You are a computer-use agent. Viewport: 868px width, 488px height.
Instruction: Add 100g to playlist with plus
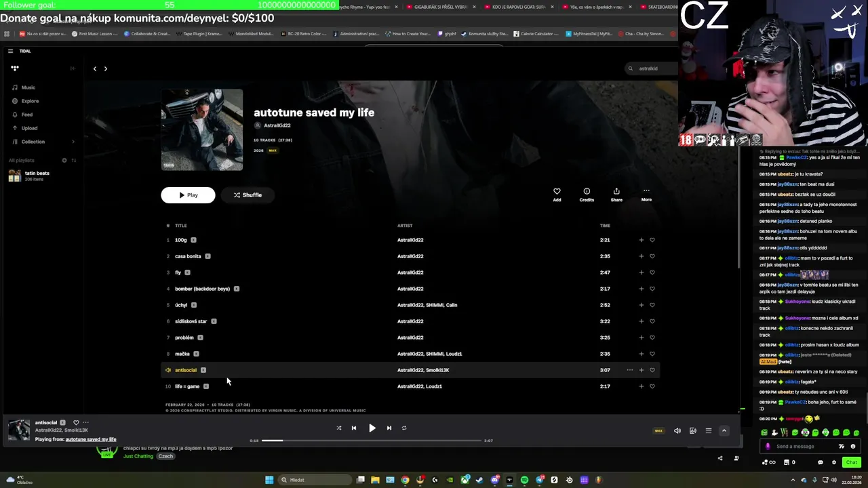(641, 240)
